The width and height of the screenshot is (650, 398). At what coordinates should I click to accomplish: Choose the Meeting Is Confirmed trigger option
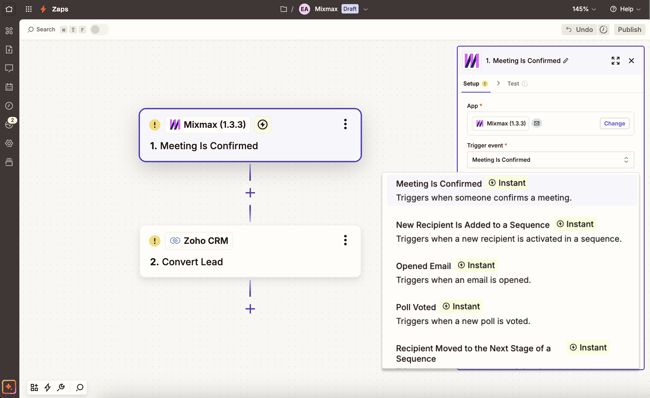point(512,190)
